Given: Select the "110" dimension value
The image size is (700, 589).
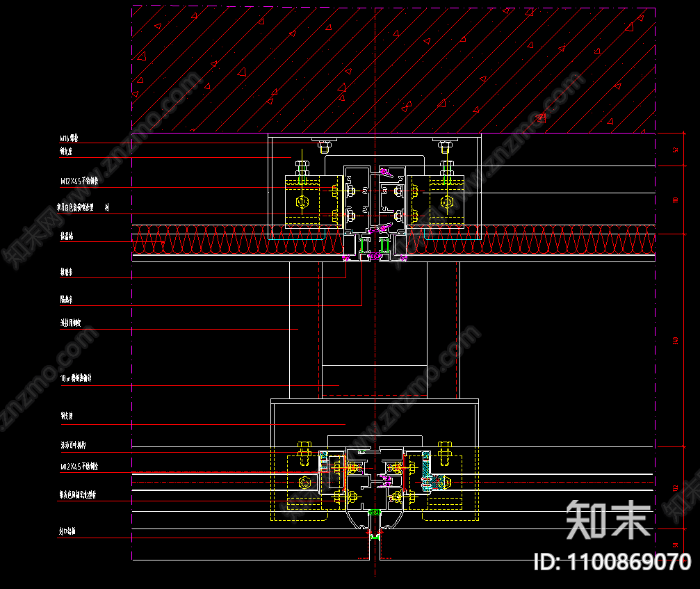Looking at the screenshot, I should [x=676, y=200].
